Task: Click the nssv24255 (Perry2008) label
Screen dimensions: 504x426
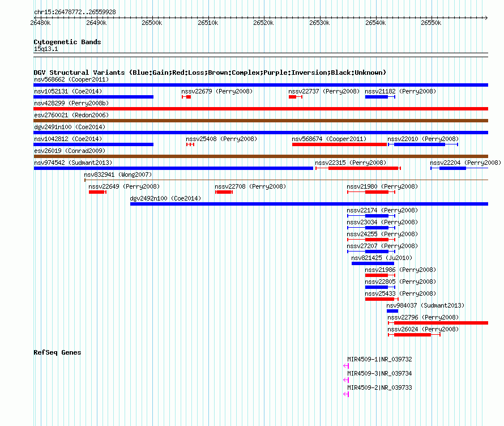Action: [x=382, y=234]
